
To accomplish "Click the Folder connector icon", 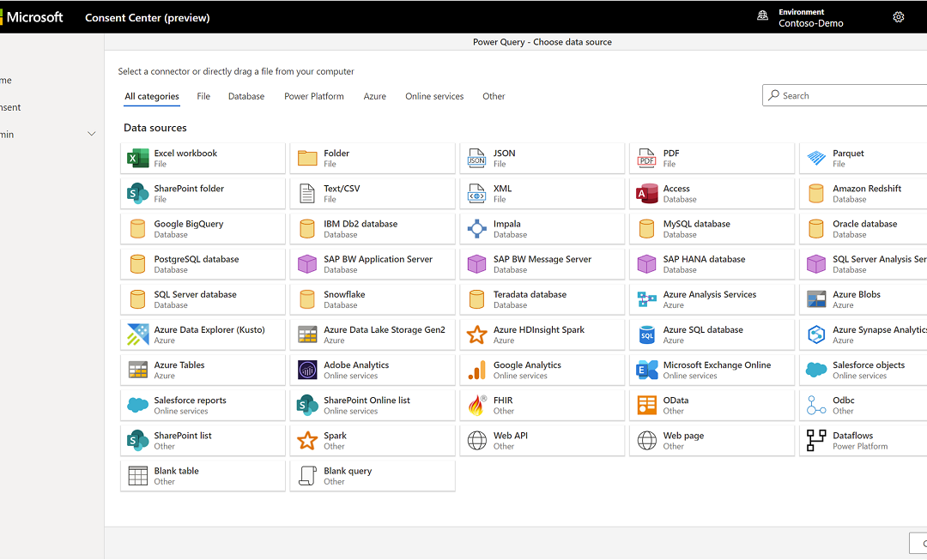I will click(307, 159).
